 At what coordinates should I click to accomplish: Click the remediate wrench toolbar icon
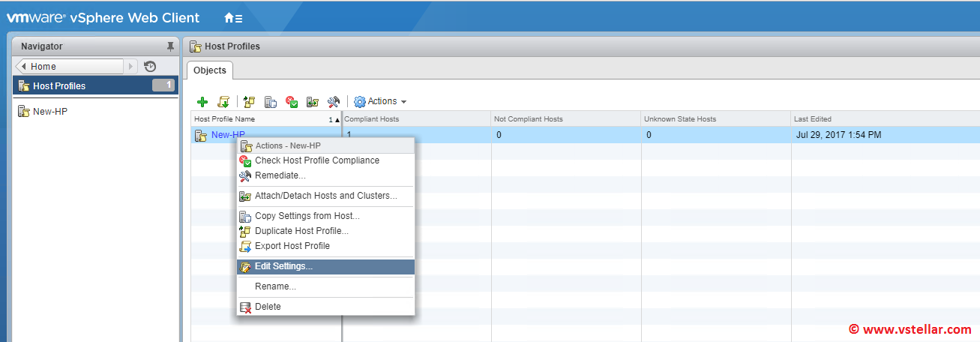tap(334, 102)
